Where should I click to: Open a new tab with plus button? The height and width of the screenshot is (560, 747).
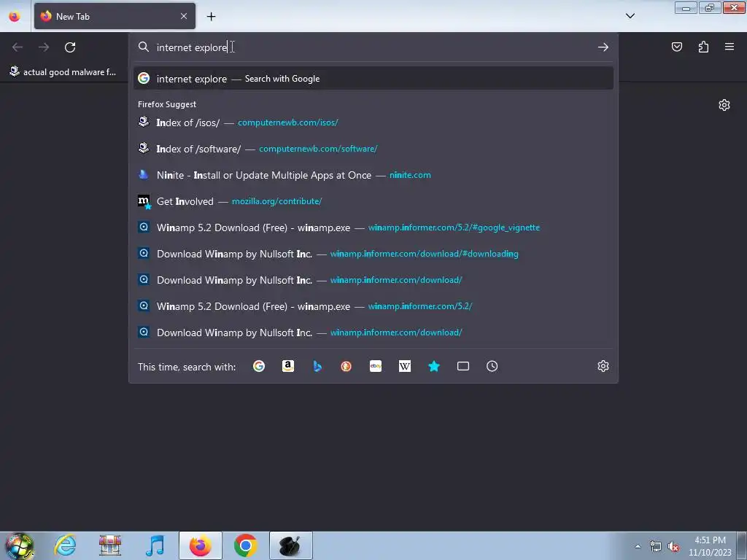tap(211, 17)
